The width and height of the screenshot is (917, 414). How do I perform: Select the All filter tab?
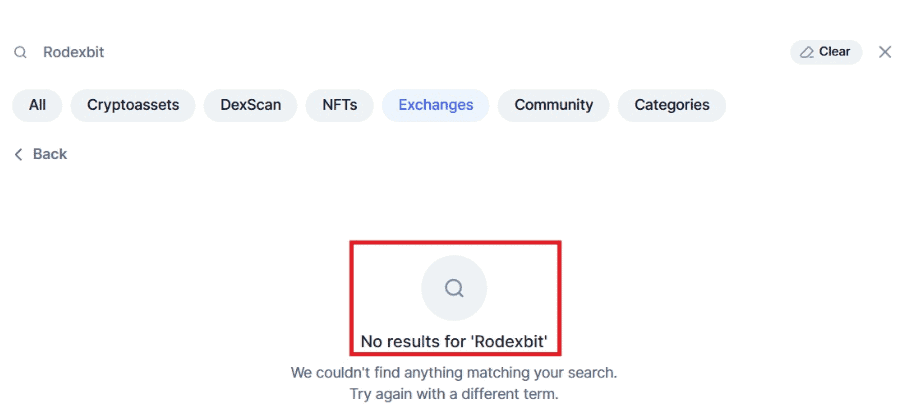point(37,105)
